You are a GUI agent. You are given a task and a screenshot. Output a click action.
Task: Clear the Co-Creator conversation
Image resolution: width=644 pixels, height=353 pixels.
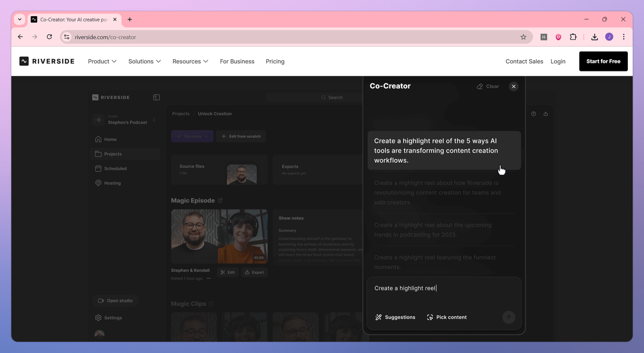coord(488,87)
